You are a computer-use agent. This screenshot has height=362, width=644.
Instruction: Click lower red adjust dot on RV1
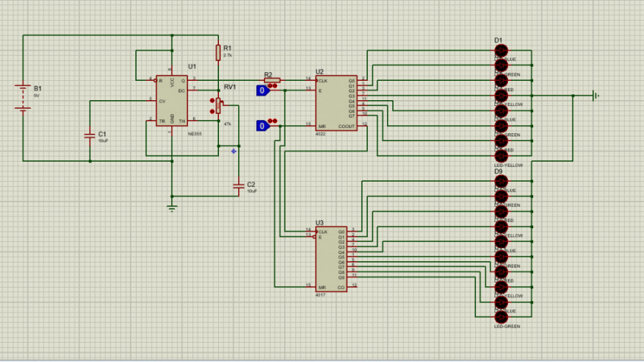[x=212, y=111]
